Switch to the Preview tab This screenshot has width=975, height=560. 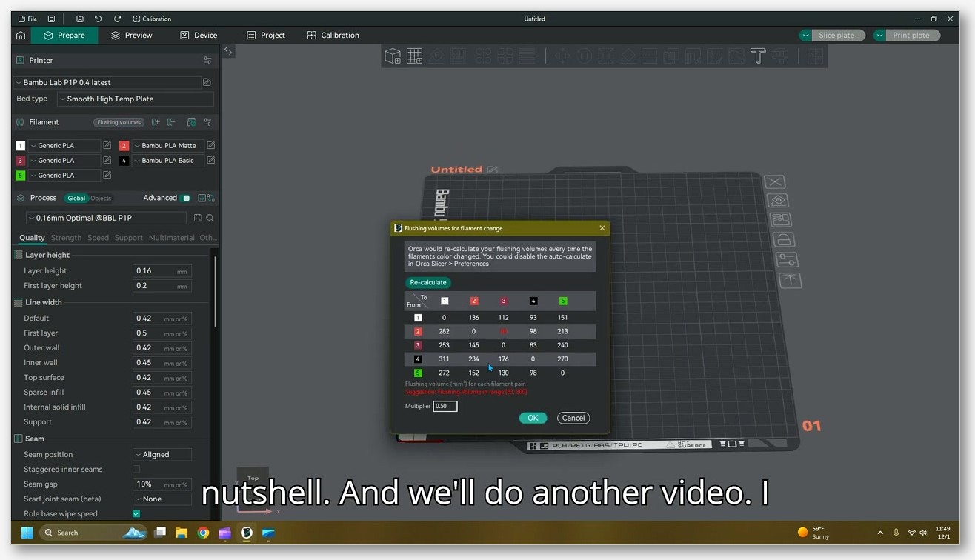[131, 35]
